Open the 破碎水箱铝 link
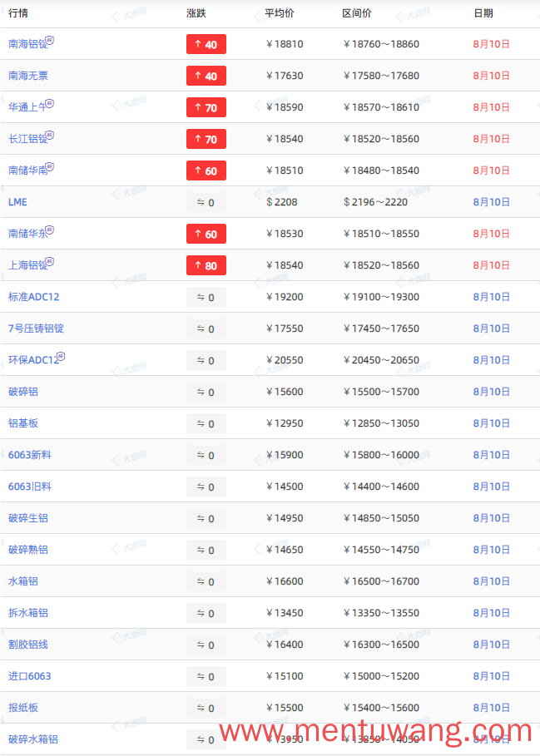This screenshot has width=540, height=756. 33,739
